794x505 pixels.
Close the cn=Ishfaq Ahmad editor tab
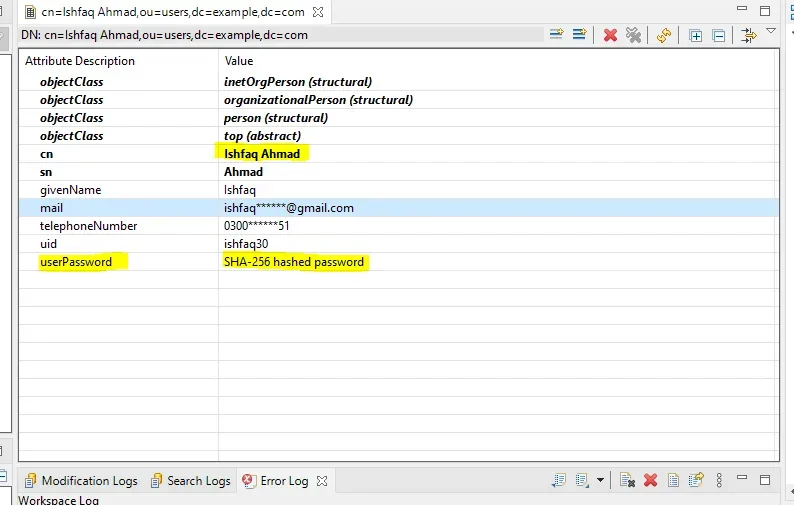pyautogui.click(x=318, y=12)
